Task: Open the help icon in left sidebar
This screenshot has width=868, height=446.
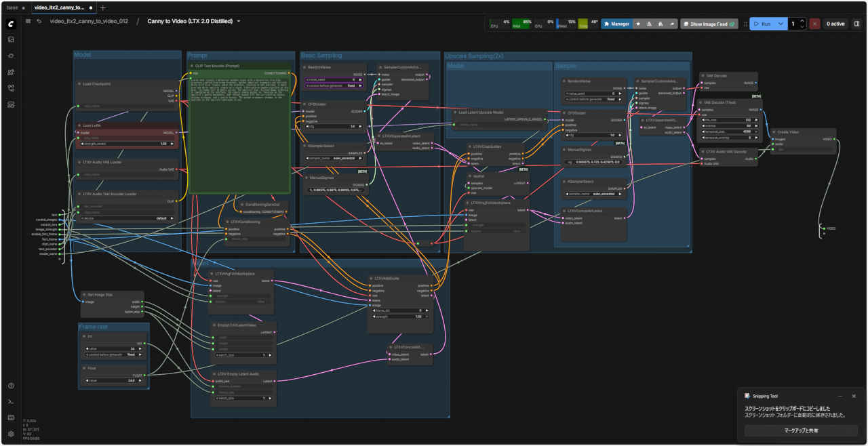Action: [11, 386]
